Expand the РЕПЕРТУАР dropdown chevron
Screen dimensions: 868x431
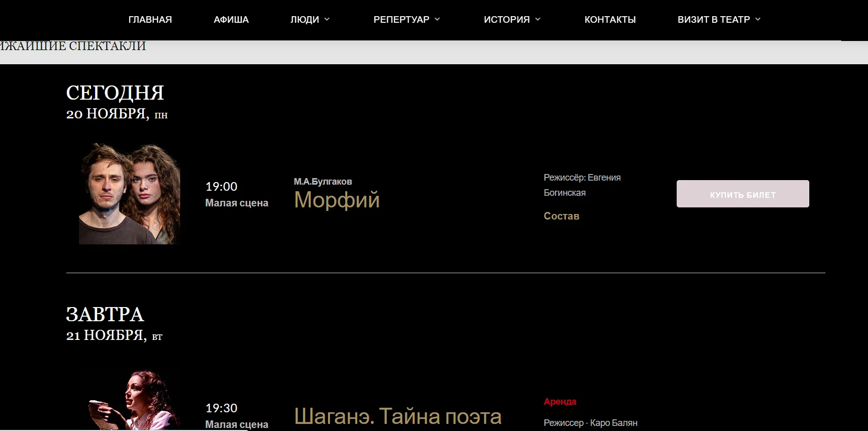pyautogui.click(x=437, y=19)
